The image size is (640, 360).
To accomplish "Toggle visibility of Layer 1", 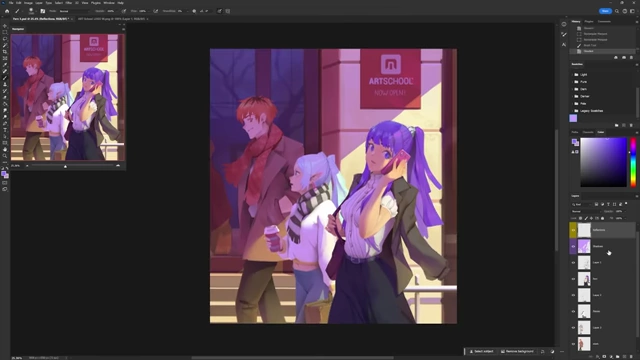I will point(573,263).
